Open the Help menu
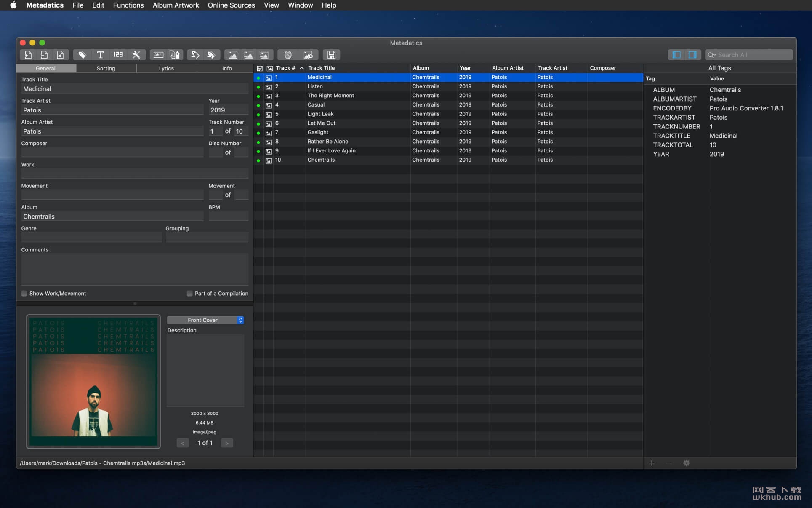The image size is (812, 508). tap(329, 5)
